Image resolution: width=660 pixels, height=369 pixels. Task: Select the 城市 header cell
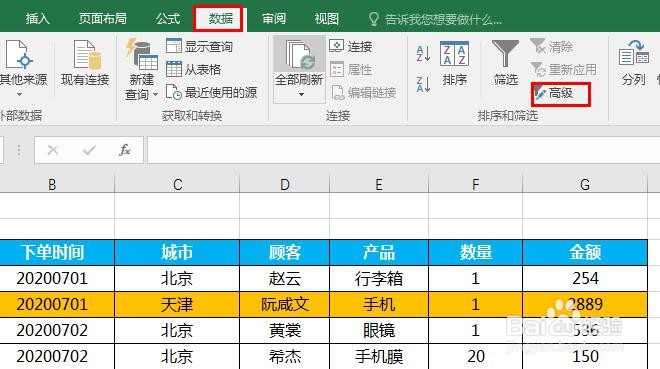(x=177, y=252)
